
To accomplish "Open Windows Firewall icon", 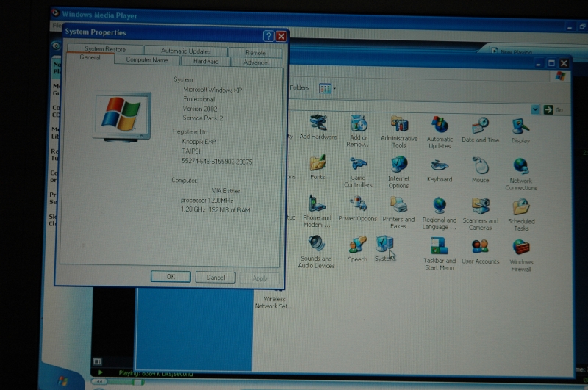I will [521, 256].
